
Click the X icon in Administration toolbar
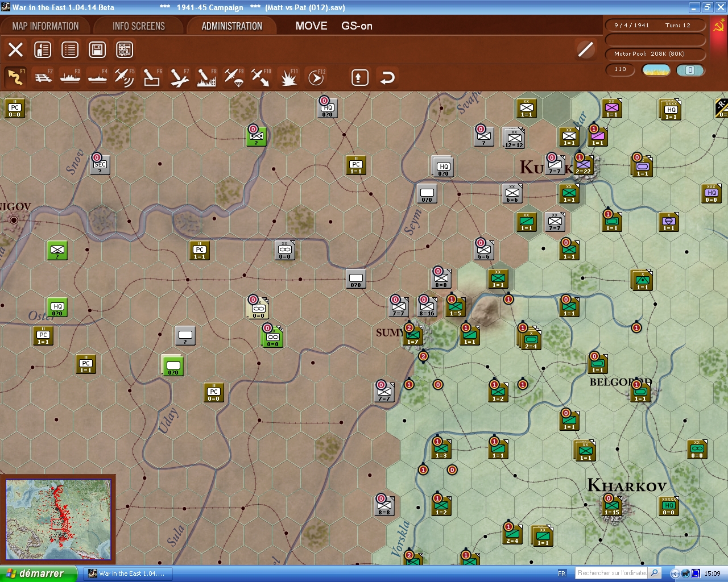click(16, 49)
